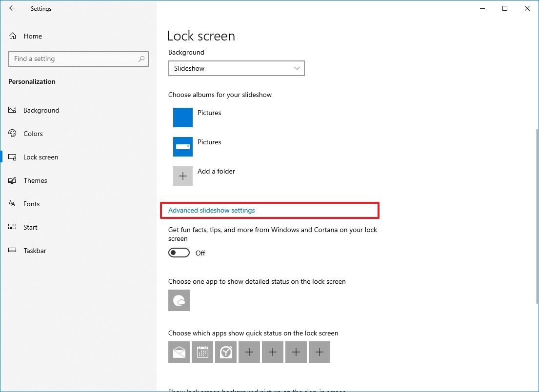Click Start in the Personalization menu
Screen dimensions: 539x392
point(30,227)
